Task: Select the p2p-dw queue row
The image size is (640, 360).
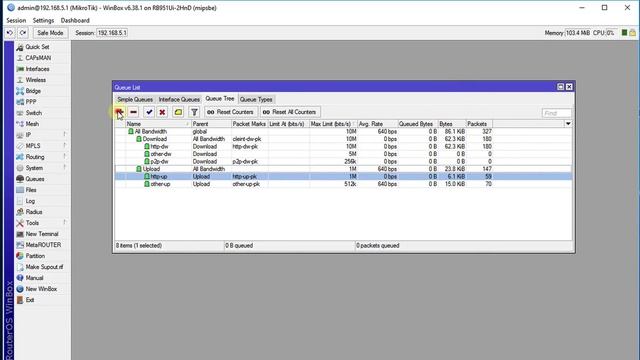Action: pyautogui.click(x=343, y=162)
